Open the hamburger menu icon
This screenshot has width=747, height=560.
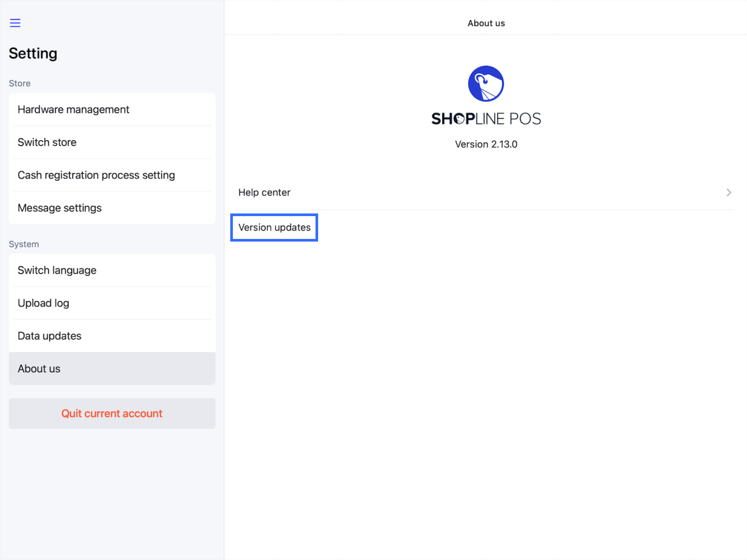pyautogui.click(x=15, y=23)
